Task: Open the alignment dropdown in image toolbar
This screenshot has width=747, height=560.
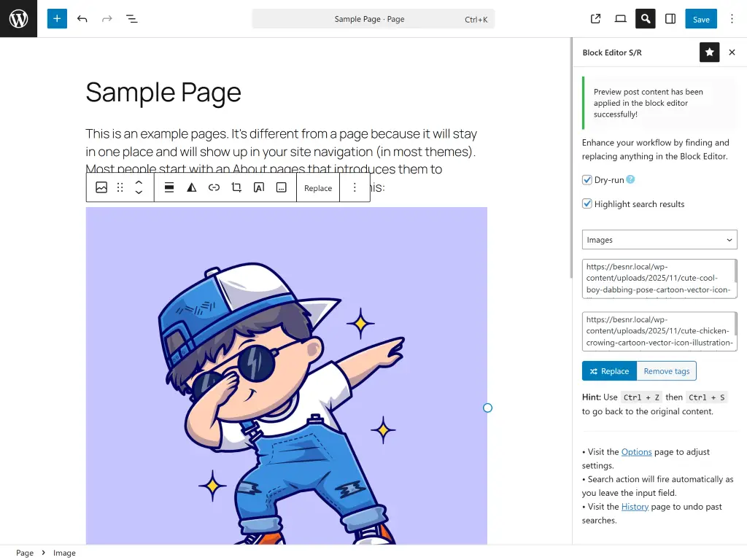Action: (169, 187)
